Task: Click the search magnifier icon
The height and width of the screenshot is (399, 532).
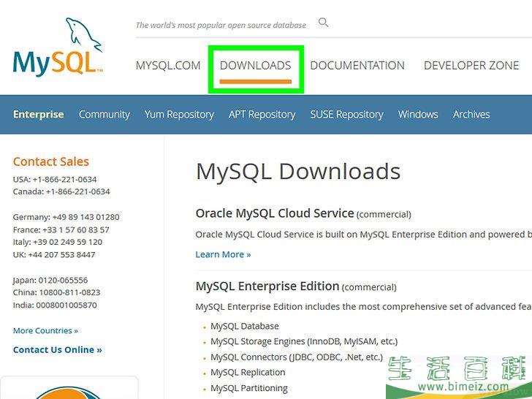Action: tap(323, 23)
